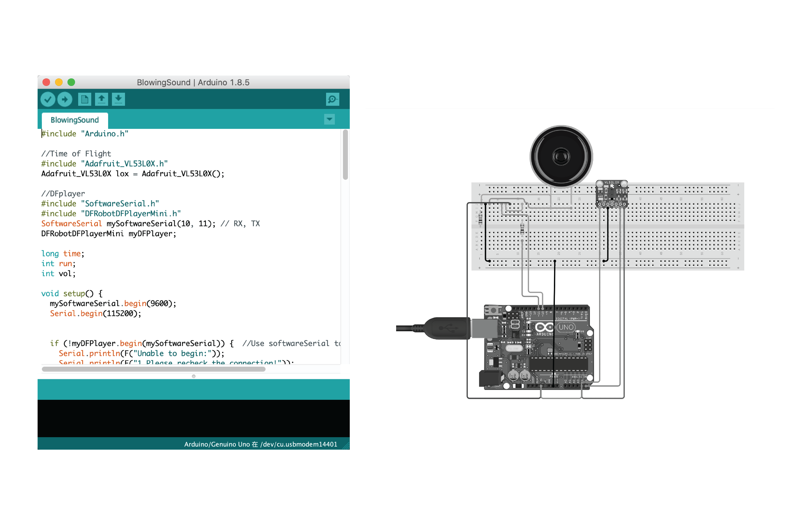Minimize the window with yellow button
This screenshot has width=812, height=525.
point(59,82)
